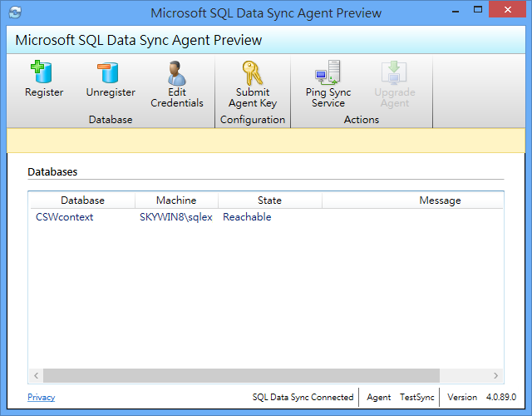Minimize the Data Sync Agent window

456,11
